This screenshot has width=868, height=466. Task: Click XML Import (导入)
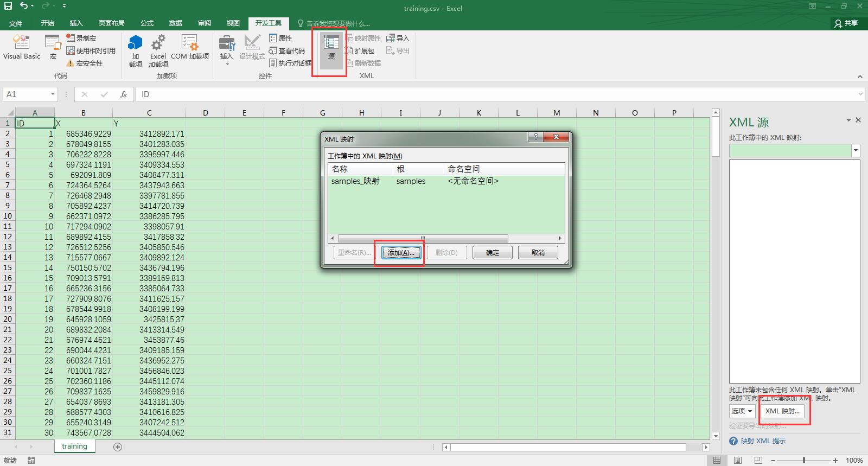tap(398, 38)
